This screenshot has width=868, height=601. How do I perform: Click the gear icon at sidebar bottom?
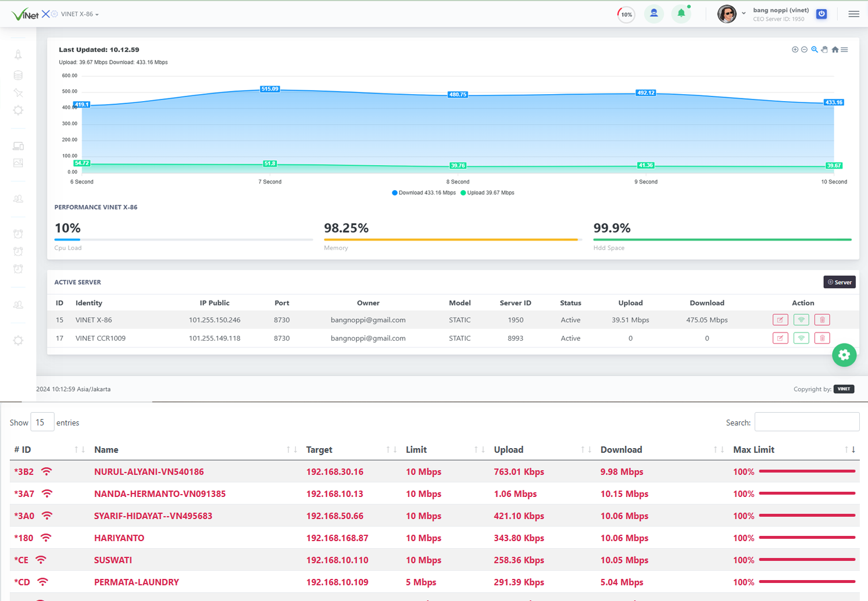coord(18,341)
